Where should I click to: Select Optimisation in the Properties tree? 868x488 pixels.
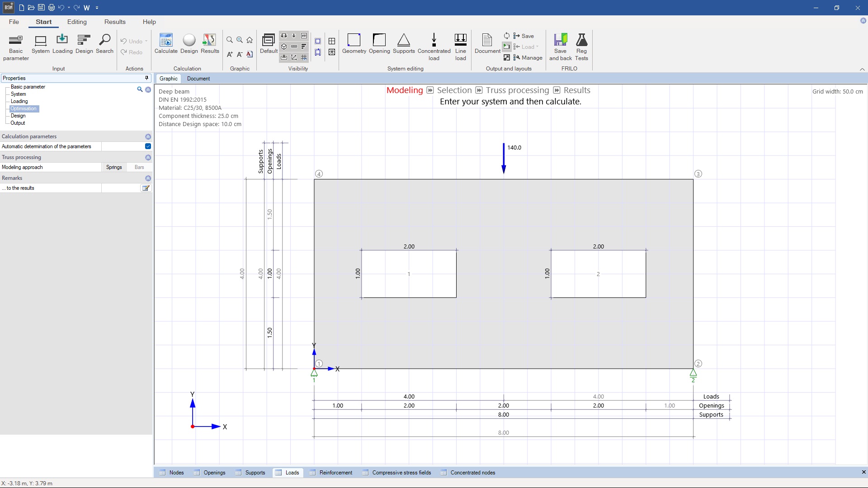(x=24, y=108)
